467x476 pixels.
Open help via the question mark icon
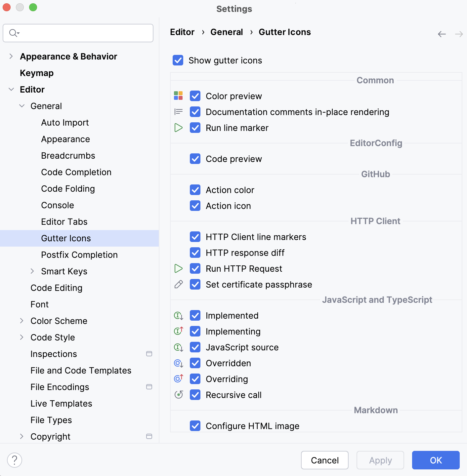click(x=14, y=460)
